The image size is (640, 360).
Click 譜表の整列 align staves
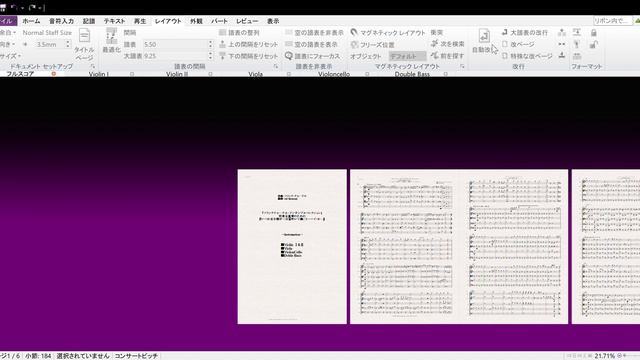coord(239,32)
